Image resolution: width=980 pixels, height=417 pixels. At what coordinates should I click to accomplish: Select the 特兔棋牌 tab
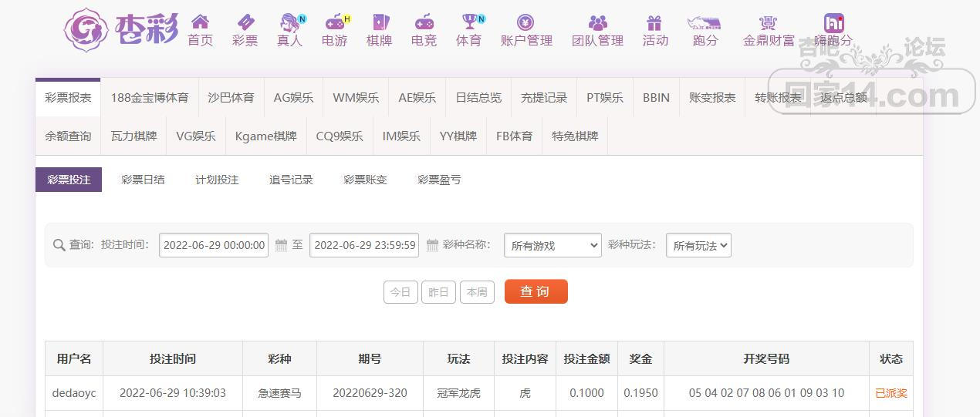pos(575,136)
